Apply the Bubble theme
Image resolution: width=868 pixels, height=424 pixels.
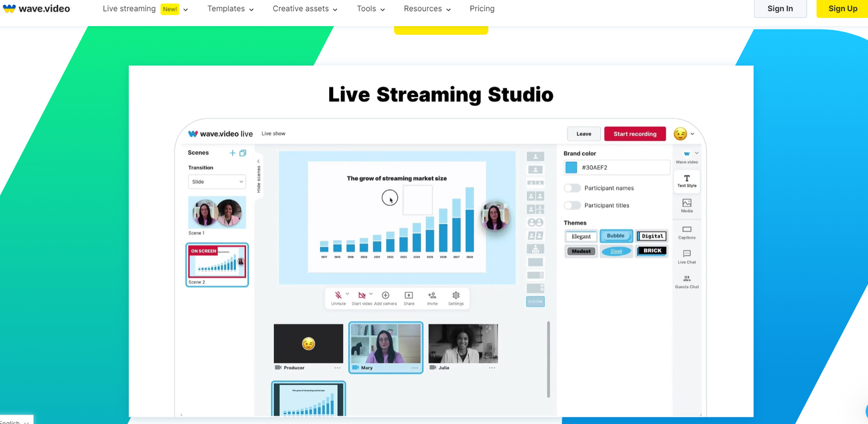pyautogui.click(x=616, y=236)
